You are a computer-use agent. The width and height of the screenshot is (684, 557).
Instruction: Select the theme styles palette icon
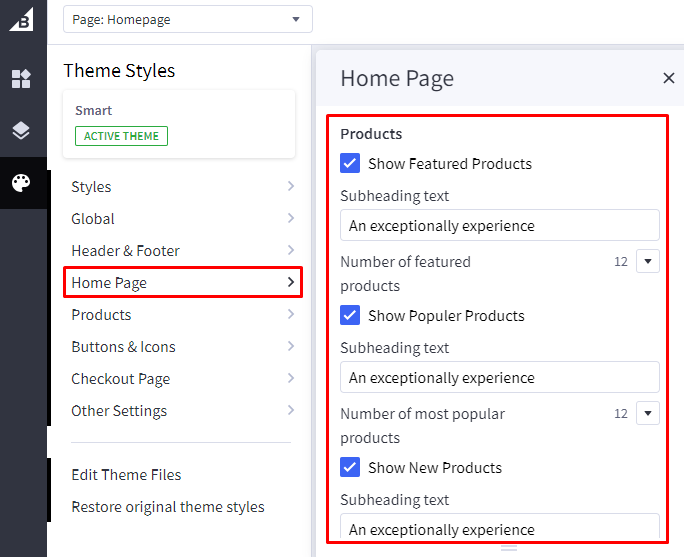[22, 183]
